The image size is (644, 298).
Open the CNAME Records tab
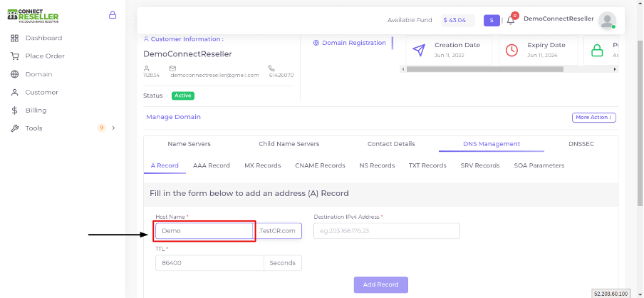[320, 165]
